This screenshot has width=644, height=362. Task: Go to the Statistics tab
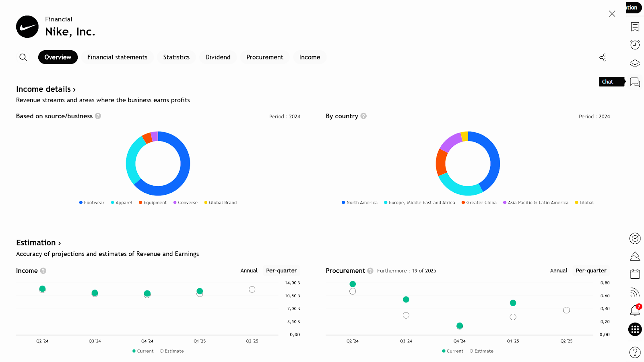[176, 57]
